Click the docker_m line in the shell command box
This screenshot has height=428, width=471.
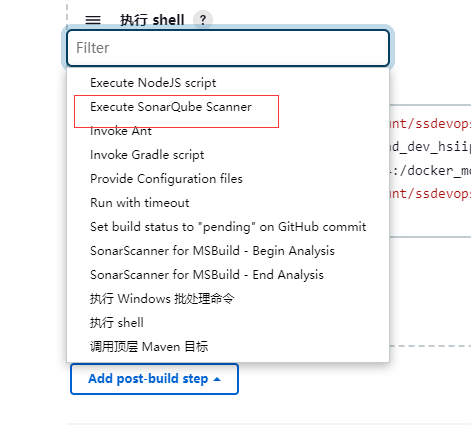tap(430, 170)
